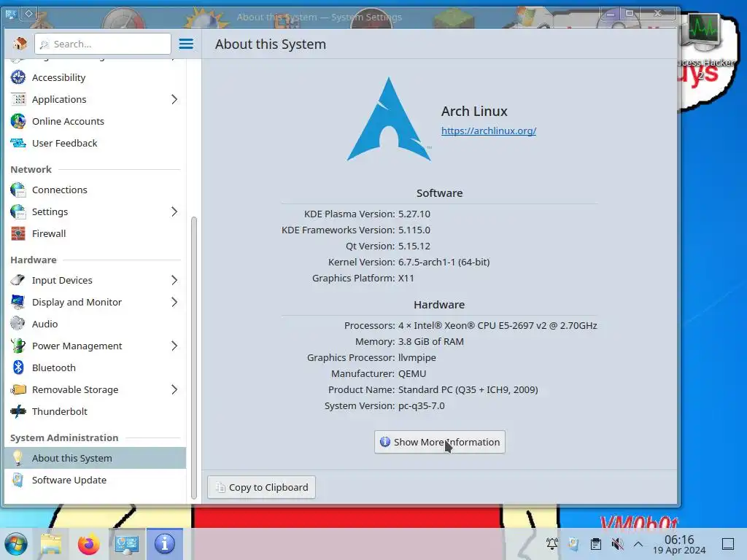Open the Audio settings page
The width and height of the screenshot is (747, 560).
[x=96, y=324]
